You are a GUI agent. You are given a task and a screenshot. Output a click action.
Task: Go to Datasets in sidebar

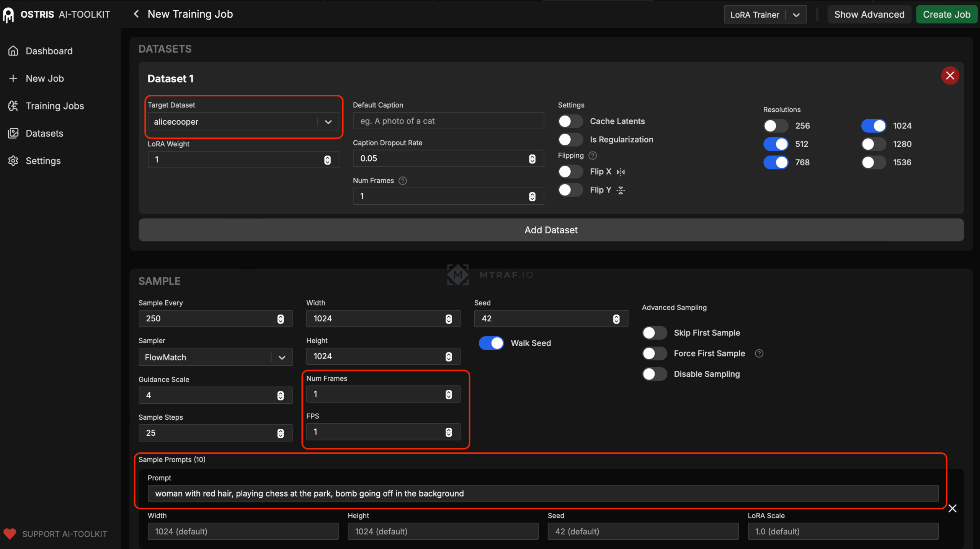44,134
